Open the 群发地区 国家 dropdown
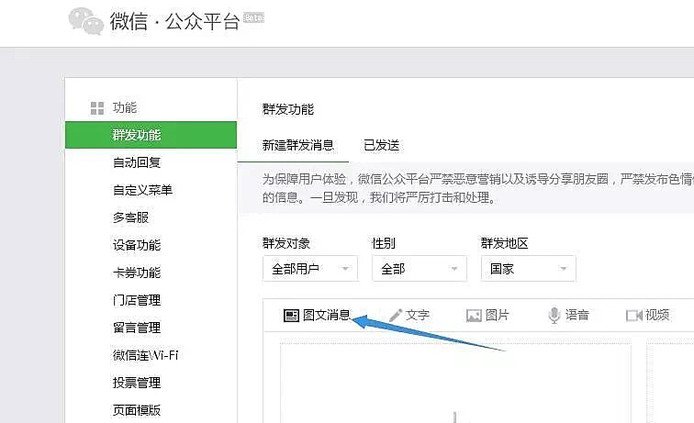Viewport: 694px width, 423px height. (528, 269)
